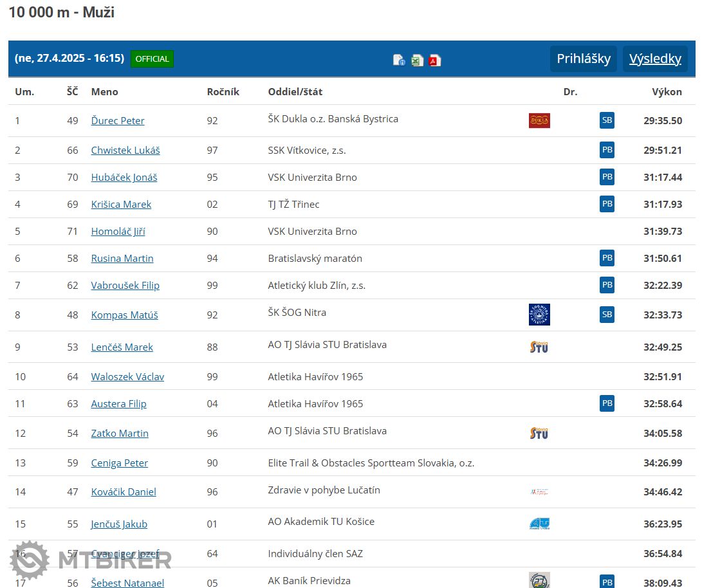This screenshot has width=711, height=588.
Task: Click the ŠK ŠOG Nitra club logo
Action: (539, 315)
